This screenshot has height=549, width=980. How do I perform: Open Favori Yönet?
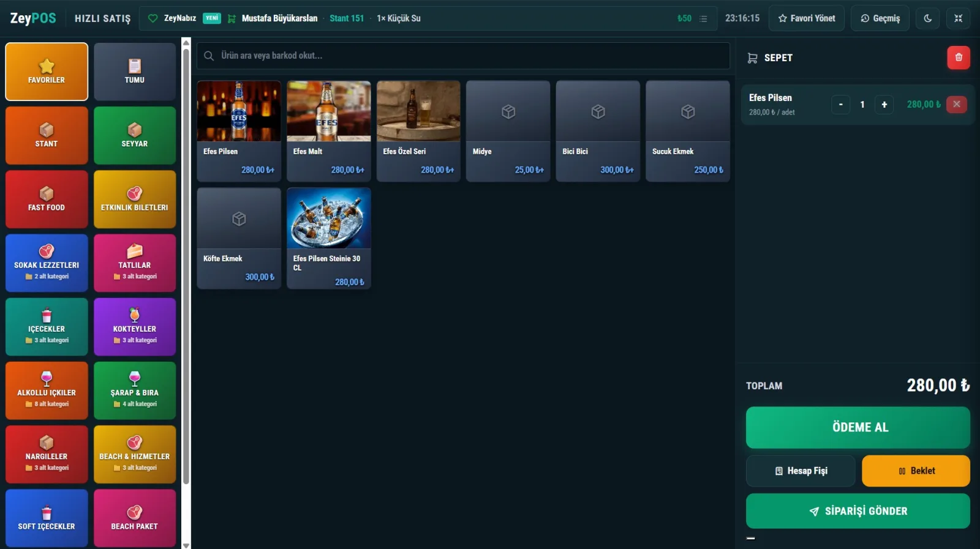[x=807, y=18]
